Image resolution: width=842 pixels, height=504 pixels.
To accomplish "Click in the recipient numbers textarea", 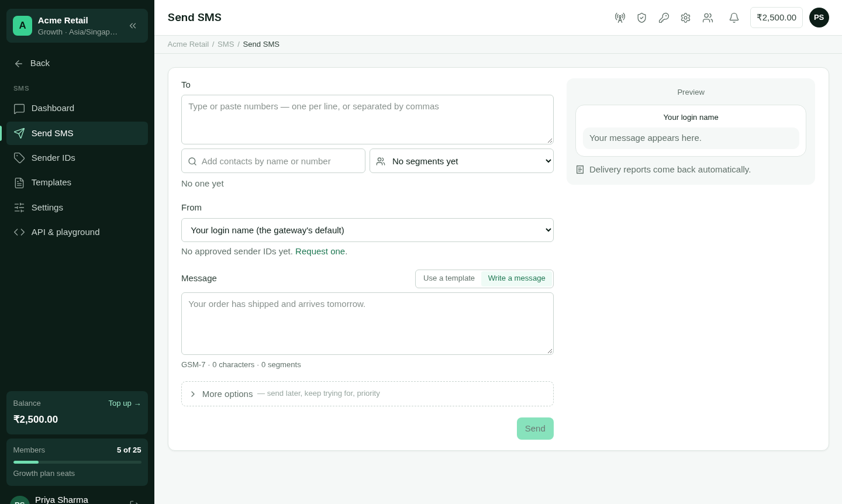I will 367,119.
